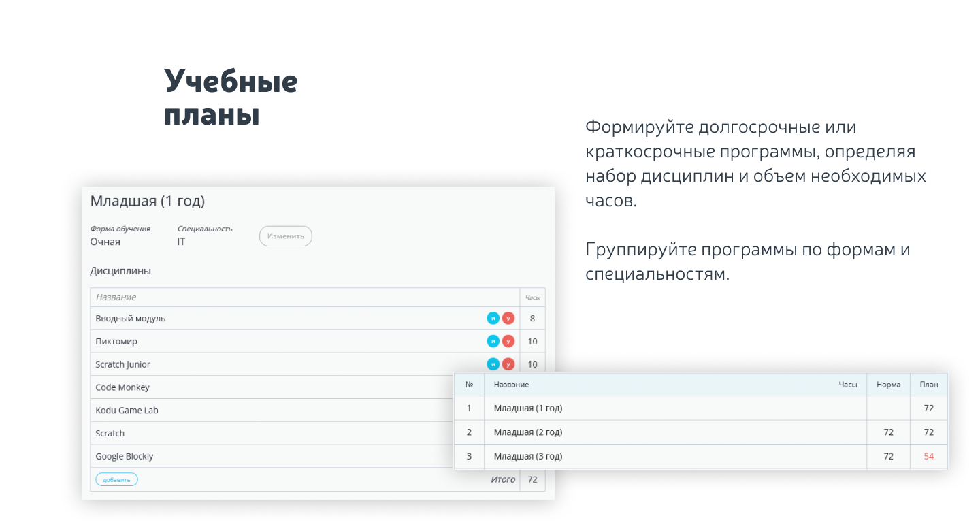Select the Kodu Game Lab discipline row
Viewport: 980px width, 531px height.
pos(272,411)
